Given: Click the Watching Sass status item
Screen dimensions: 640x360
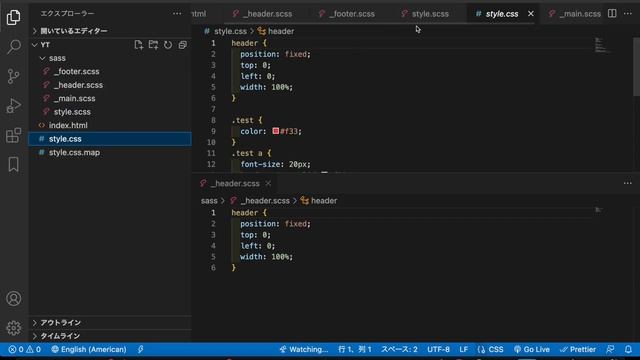Looking at the screenshot, I should pyautogui.click(x=303, y=349).
